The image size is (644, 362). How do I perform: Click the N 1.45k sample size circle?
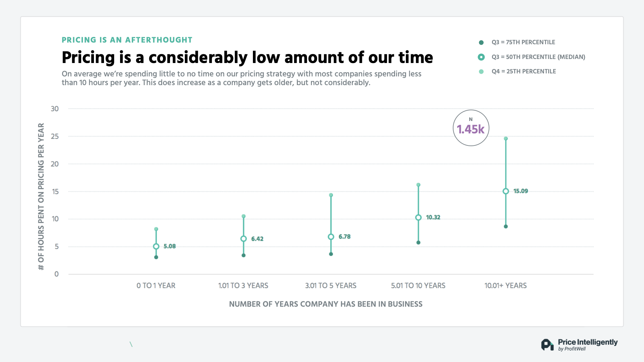471,128
